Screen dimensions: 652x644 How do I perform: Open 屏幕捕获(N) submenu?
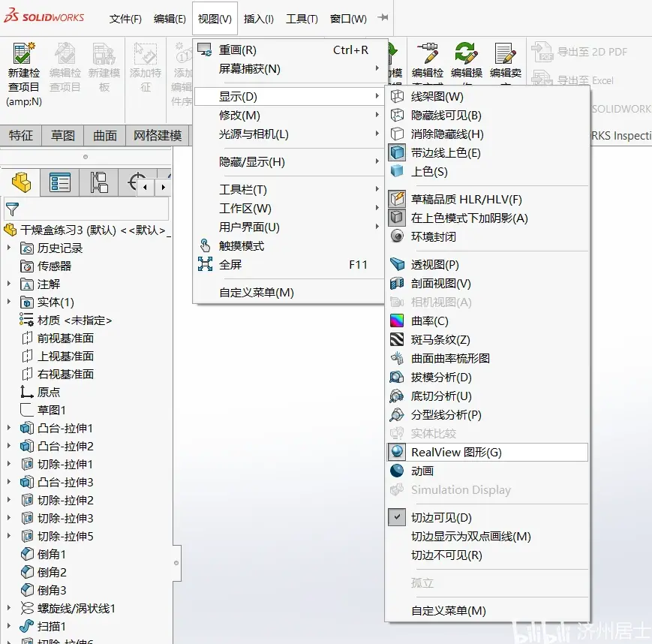point(289,68)
